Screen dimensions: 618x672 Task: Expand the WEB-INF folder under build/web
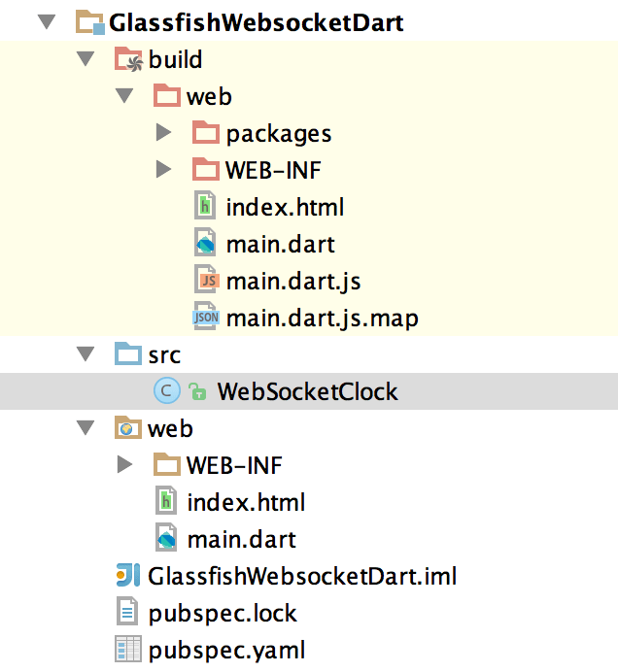(x=163, y=170)
